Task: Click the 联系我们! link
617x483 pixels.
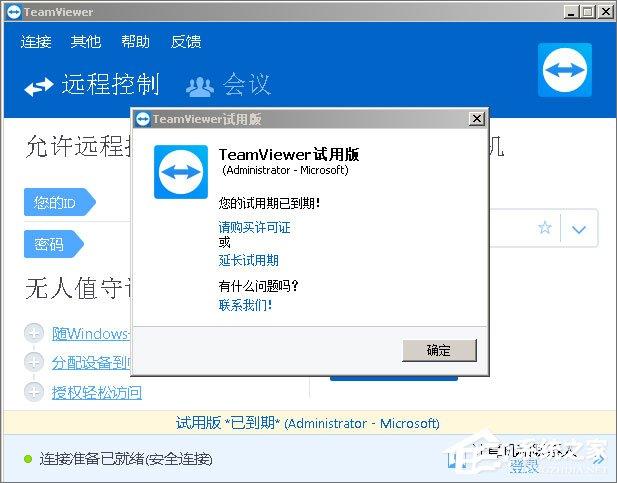Action: (245, 305)
